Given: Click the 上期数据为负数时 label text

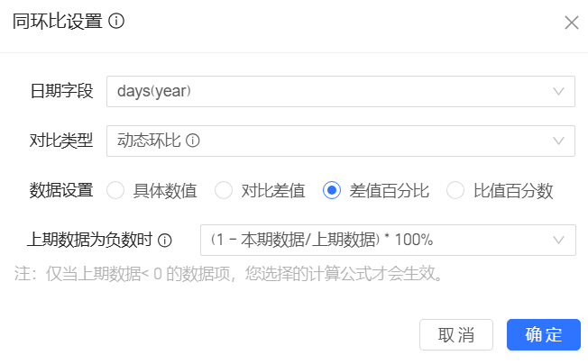Looking at the screenshot, I should point(90,241).
